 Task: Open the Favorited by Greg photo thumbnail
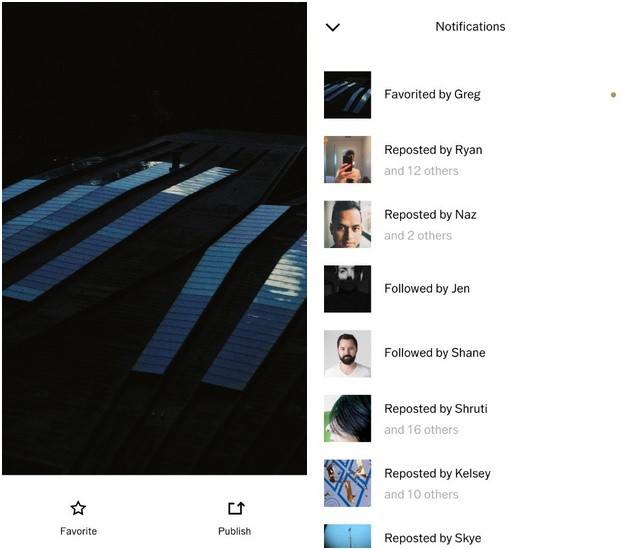pos(347,95)
